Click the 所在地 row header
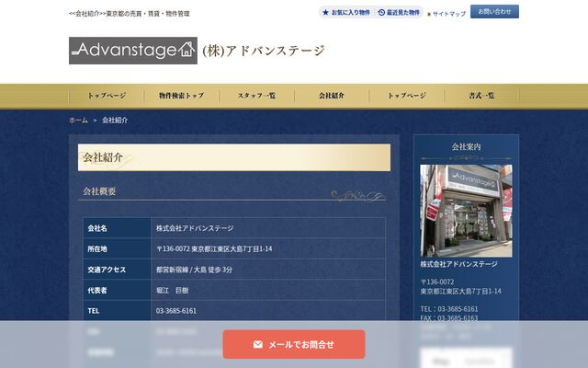This screenshot has height=368, width=588. click(x=117, y=248)
